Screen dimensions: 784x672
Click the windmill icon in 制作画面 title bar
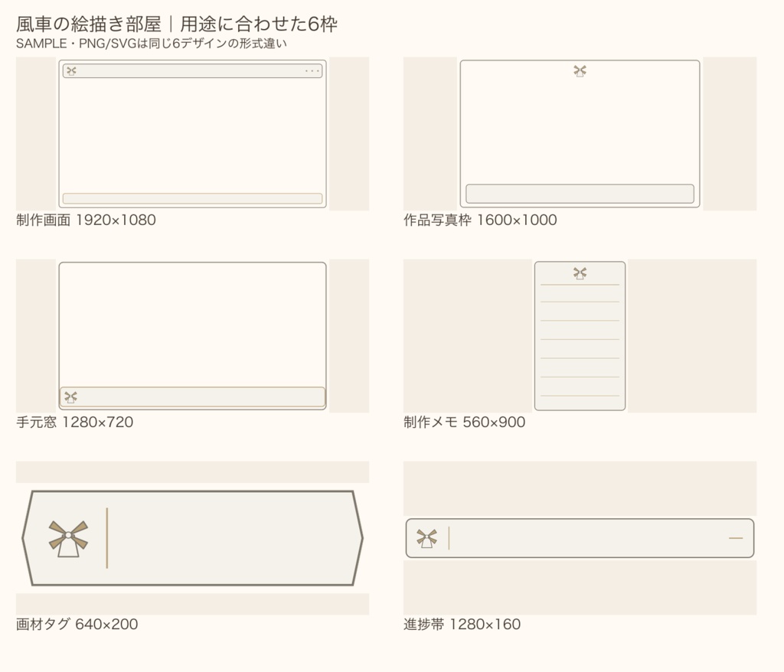[71, 71]
